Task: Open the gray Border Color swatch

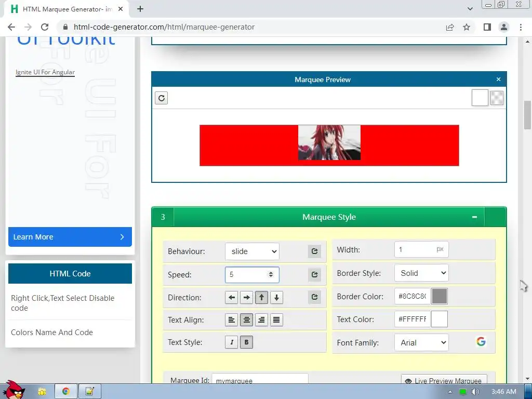Action: [x=440, y=296]
